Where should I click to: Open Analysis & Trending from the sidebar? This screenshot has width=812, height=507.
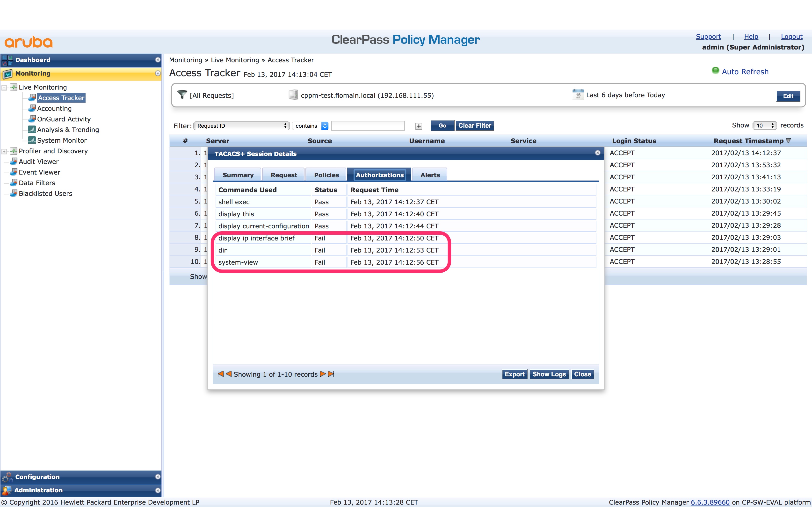[x=32, y=130]
